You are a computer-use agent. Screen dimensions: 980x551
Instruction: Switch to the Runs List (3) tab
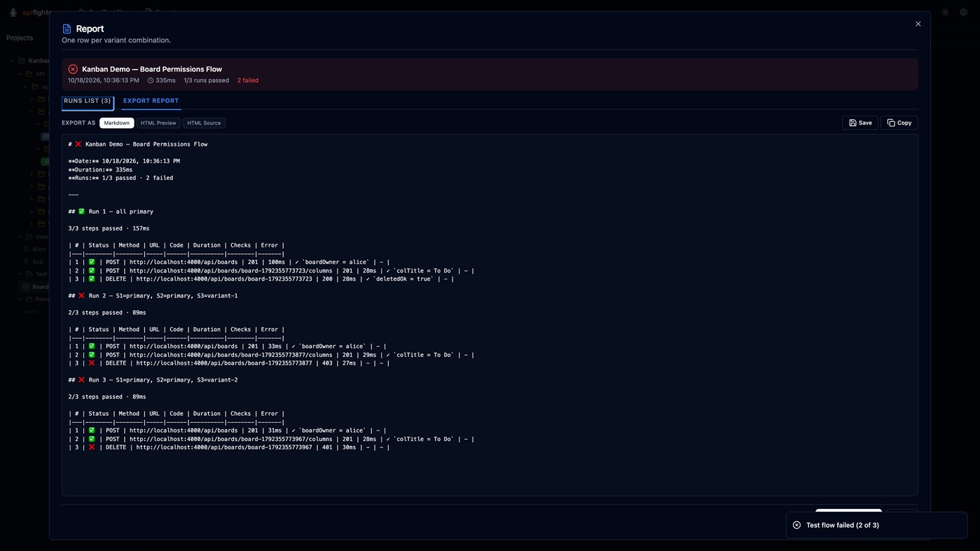coord(88,102)
